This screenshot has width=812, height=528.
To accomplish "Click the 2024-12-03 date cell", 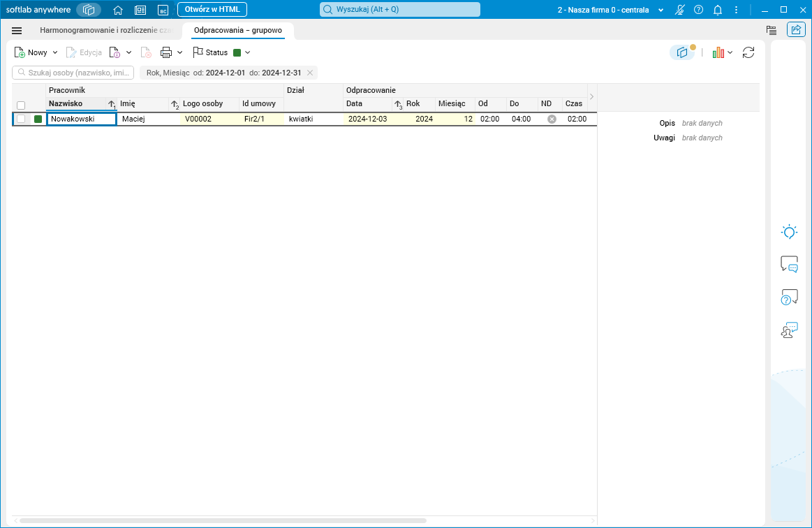I will pos(374,119).
